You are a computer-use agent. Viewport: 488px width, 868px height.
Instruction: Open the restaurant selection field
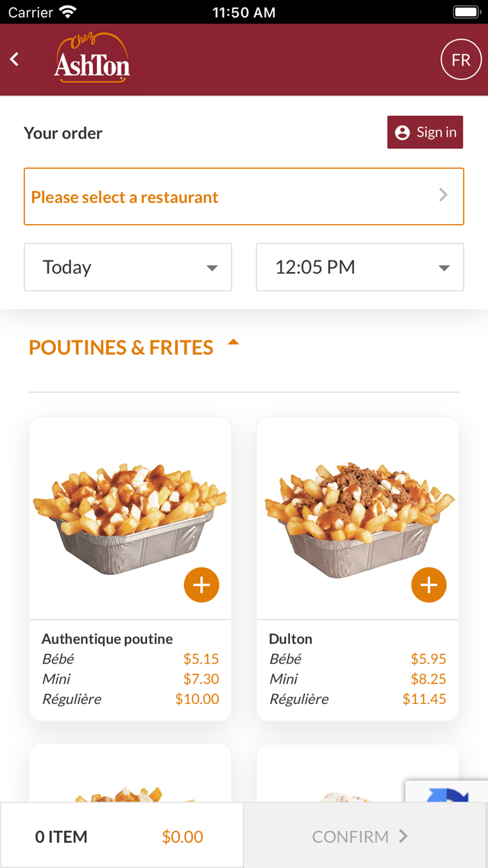(244, 197)
